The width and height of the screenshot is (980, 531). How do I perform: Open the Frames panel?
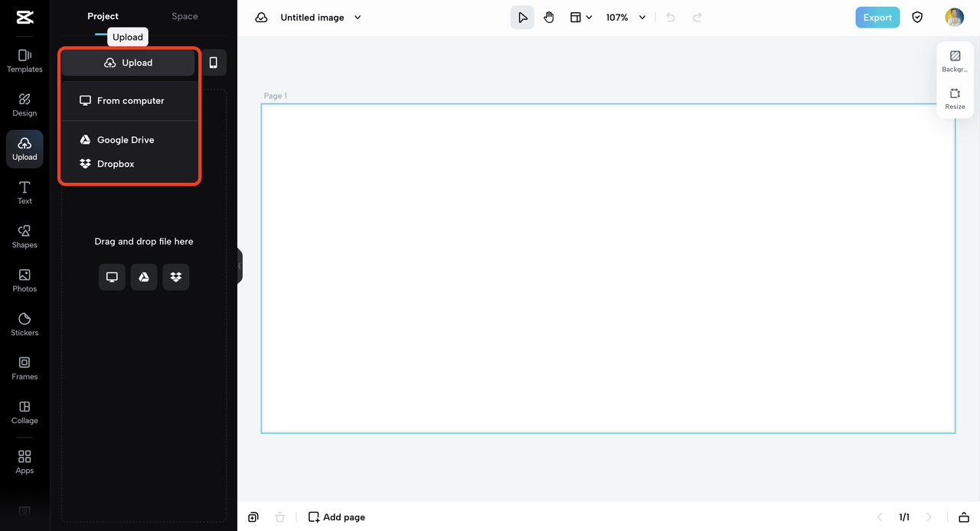[x=24, y=368]
